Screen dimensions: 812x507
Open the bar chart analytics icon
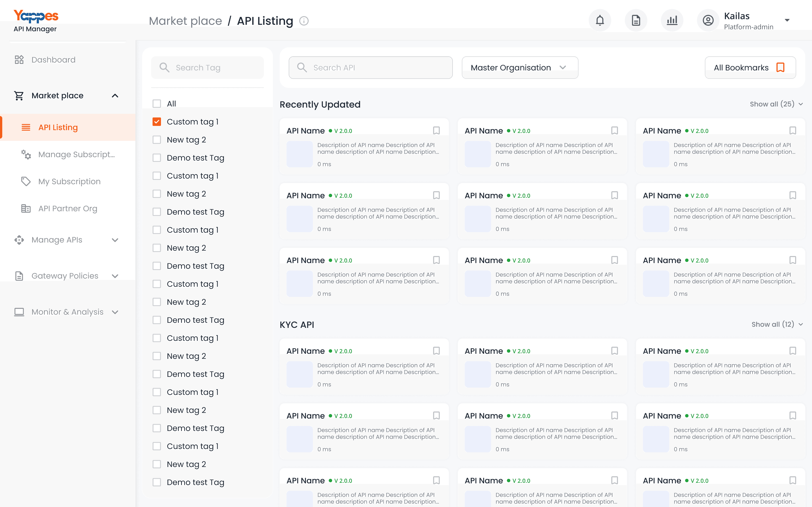[672, 21]
